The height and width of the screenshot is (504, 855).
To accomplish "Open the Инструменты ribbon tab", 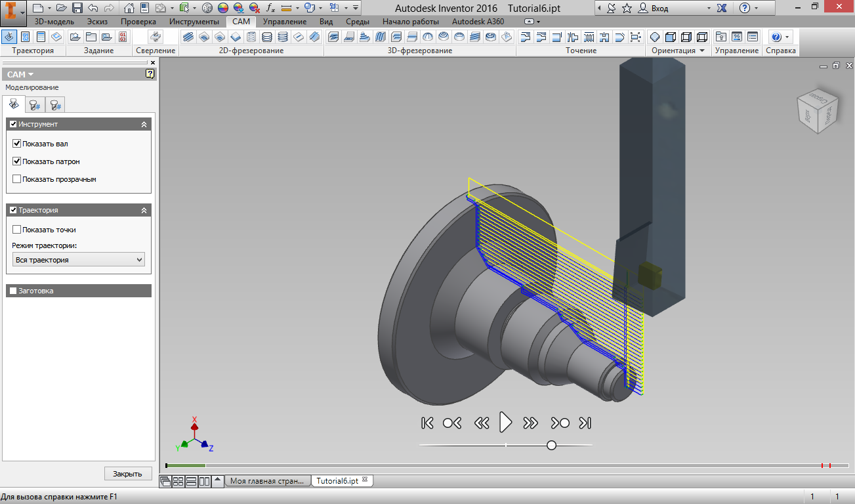I will click(x=194, y=22).
